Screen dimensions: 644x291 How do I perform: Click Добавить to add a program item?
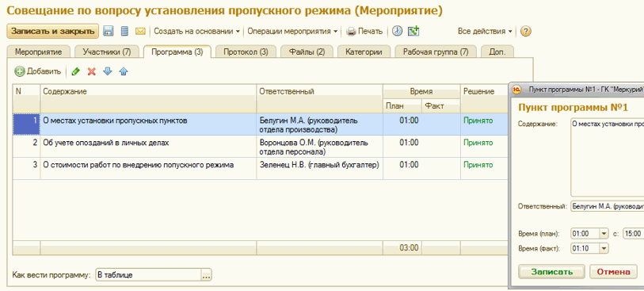pyautogui.click(x=38, y=71)
